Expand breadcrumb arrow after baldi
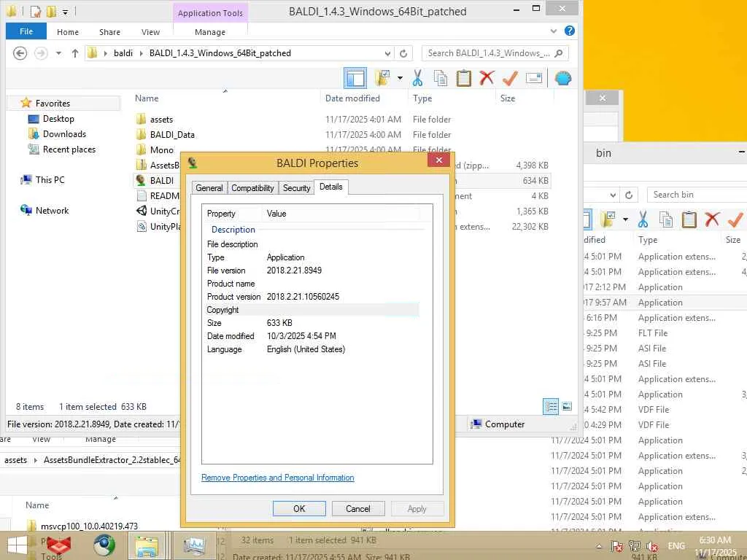 click(x=141, y=52)
